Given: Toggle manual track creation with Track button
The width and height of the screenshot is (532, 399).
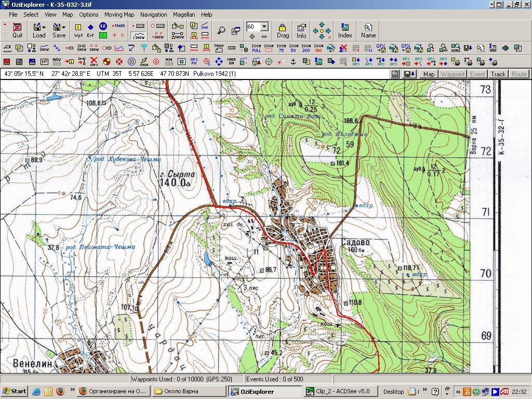Looking at the screenshot, I should [x=118, y=25].
